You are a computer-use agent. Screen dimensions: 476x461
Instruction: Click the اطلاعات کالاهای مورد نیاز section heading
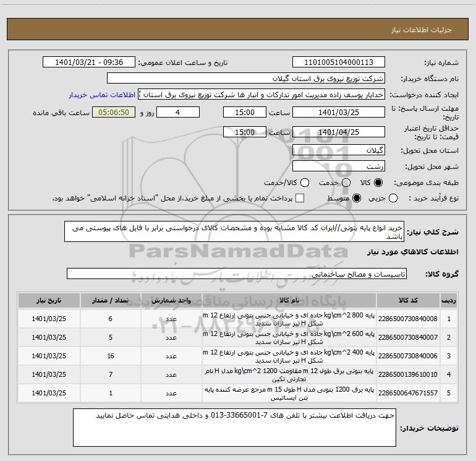tap(412, 252)
